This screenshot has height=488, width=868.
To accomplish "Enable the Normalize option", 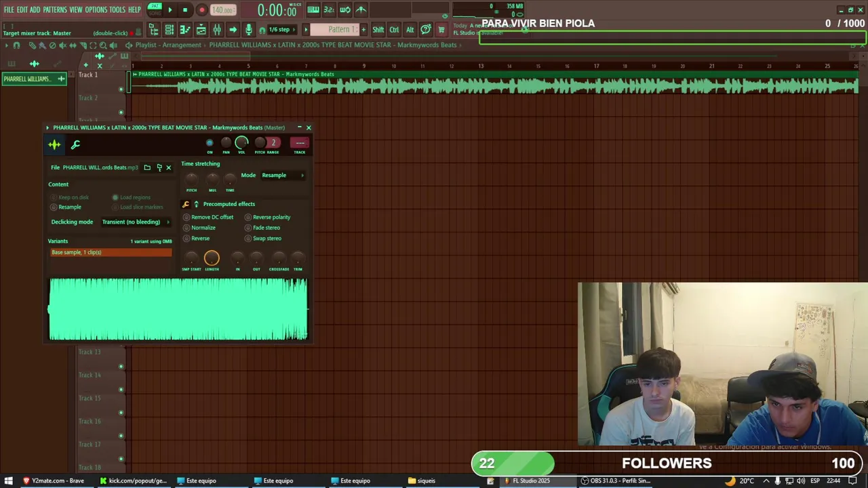I will coord(199,228).
